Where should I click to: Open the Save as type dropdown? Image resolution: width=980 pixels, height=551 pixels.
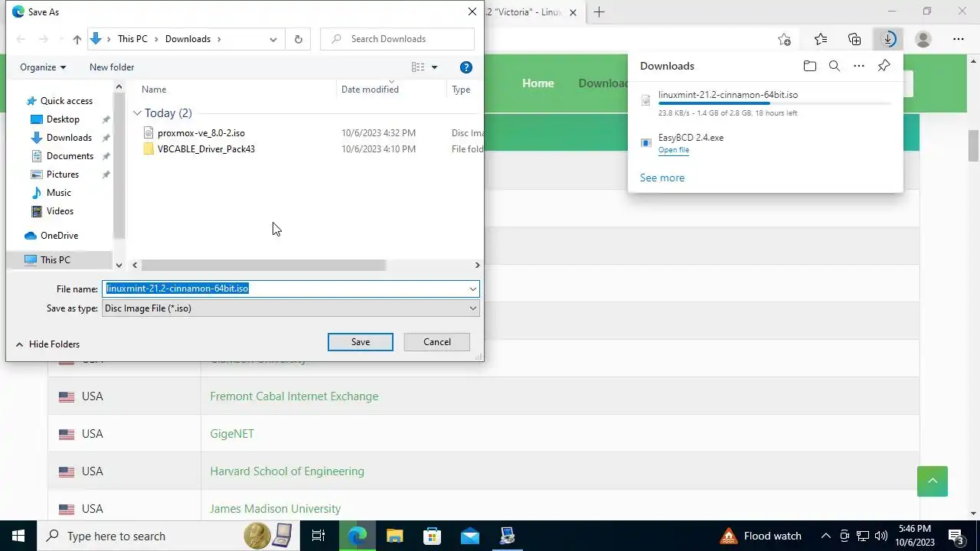pos(473,308)
